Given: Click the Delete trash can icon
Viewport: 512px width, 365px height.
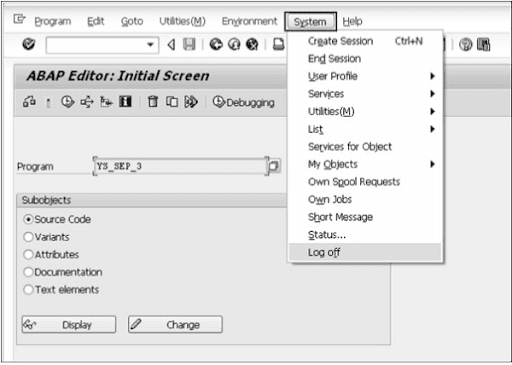Looking at the screenshot, I should 153,101.
